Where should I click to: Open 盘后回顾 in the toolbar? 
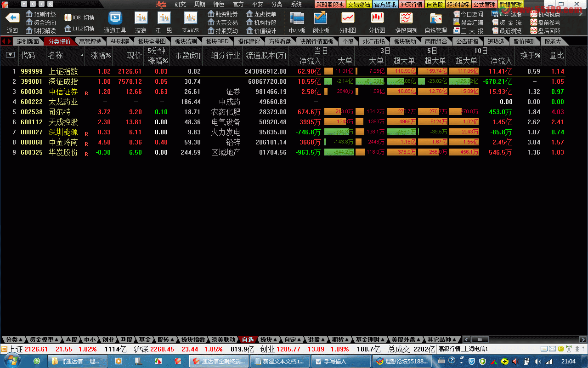[545, 31]
